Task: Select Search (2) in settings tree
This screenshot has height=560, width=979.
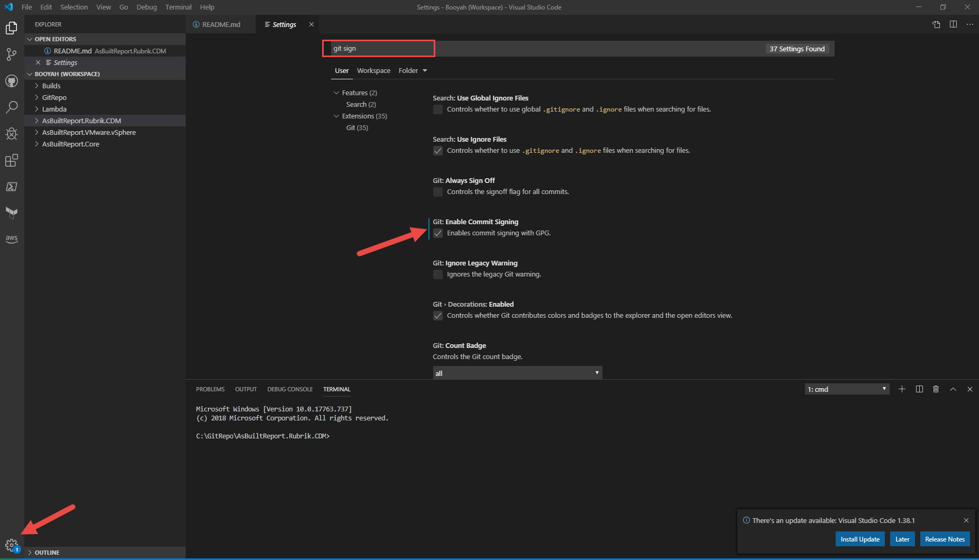Action: [x=361, y=104]
